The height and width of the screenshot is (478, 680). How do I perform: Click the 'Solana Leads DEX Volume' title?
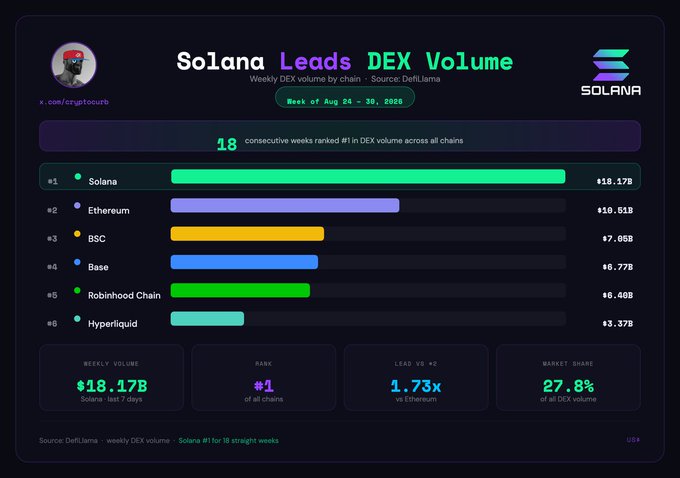pyautogui.click(x=345, y=61)
